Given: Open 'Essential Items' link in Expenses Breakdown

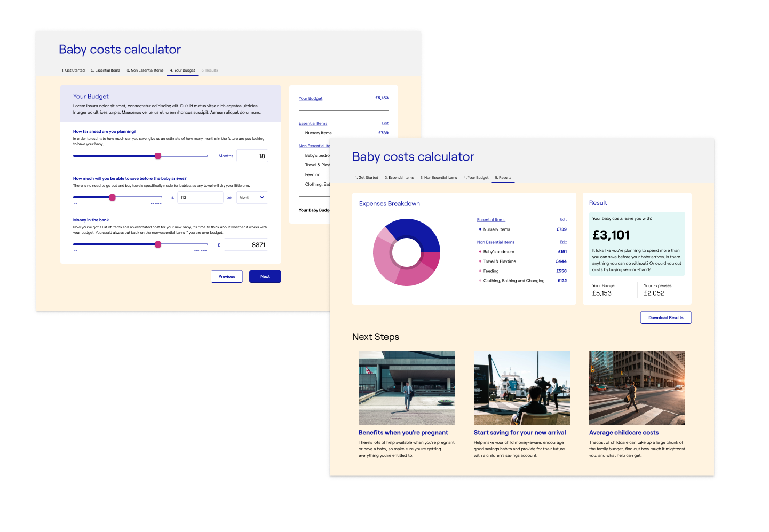Looking at the screenshot, I should (x=491, y=220).
